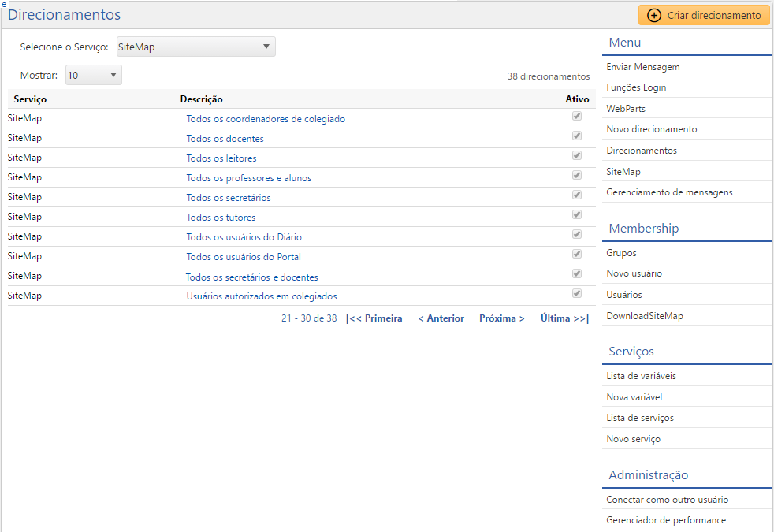This screenshot has width=774, height=532.
Task: Select Novo usuário under Membership
Action: (x=634, y=273)
